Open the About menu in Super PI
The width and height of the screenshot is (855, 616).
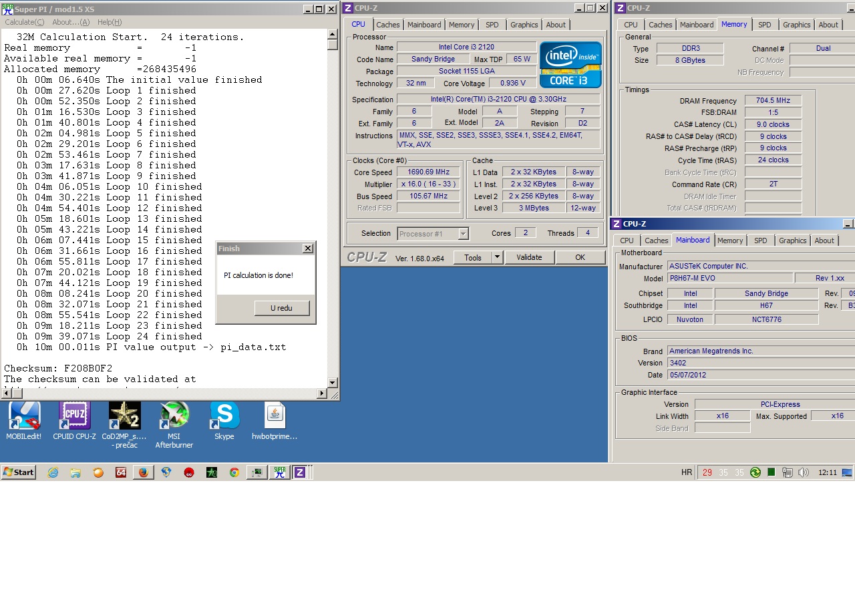tap(70, 22)
